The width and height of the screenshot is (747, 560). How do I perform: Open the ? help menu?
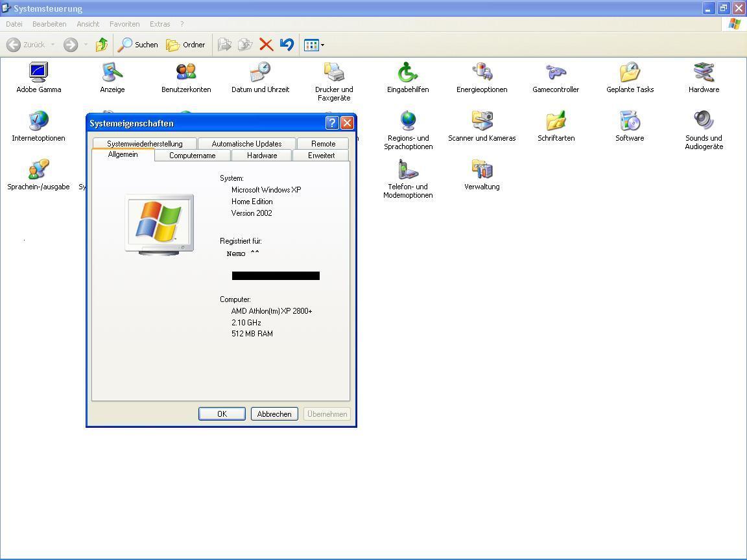coord(182,24)
